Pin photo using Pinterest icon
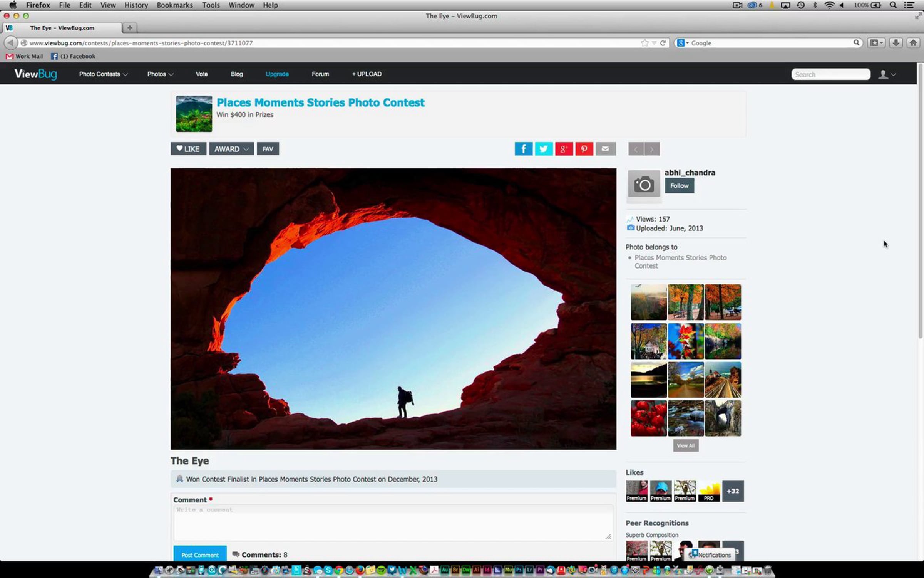The width and height of the screenshot is (924, 578). pyautogui.click(x=584, y=149)
